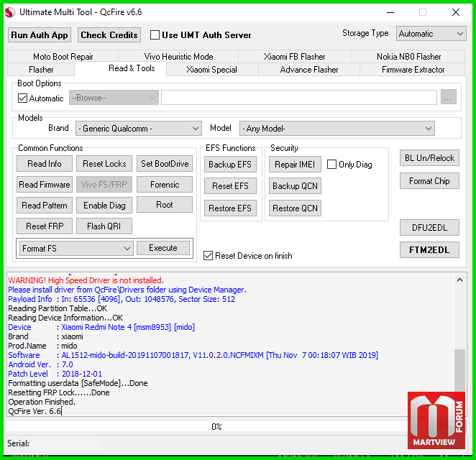Uncheck Reset Device on finish checkbox
This screenshot has height=460, width=476.
pos(208,255)
